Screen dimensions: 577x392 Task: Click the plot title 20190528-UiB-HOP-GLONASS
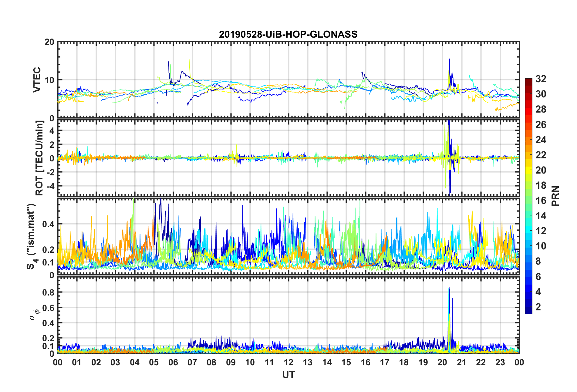288,34
